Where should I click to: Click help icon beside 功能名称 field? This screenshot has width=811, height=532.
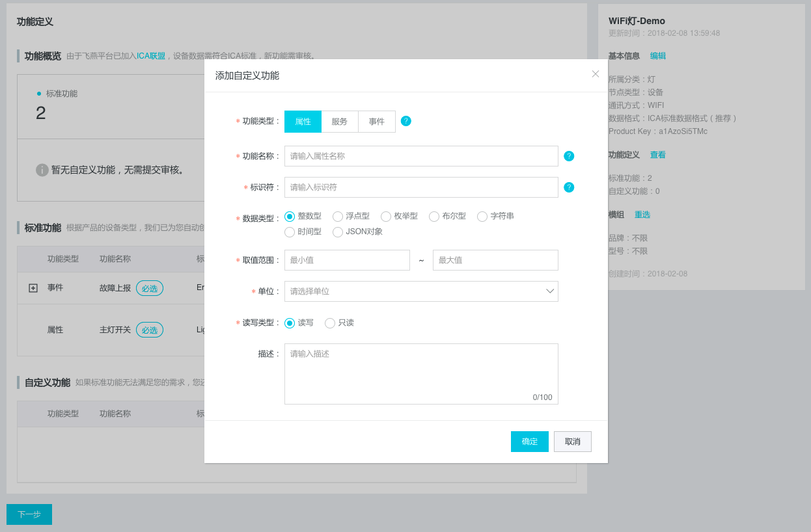[568, 156]
